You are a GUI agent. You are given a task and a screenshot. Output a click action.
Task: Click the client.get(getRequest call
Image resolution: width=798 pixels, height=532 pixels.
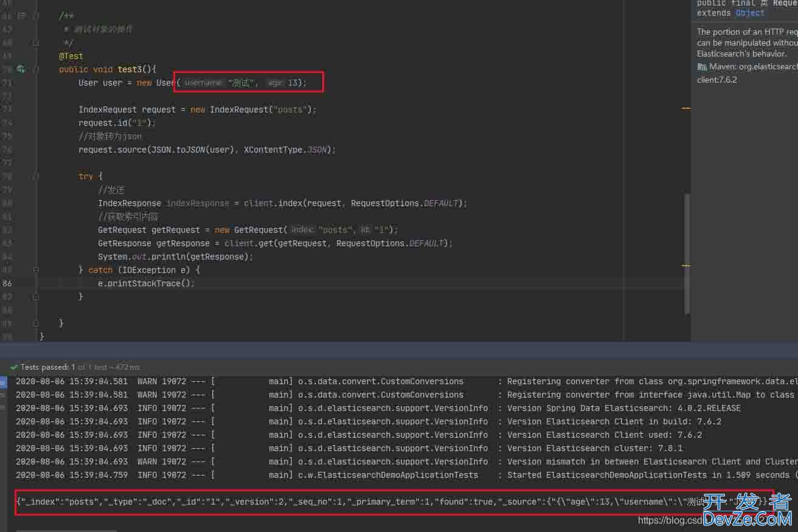point(276,243)
